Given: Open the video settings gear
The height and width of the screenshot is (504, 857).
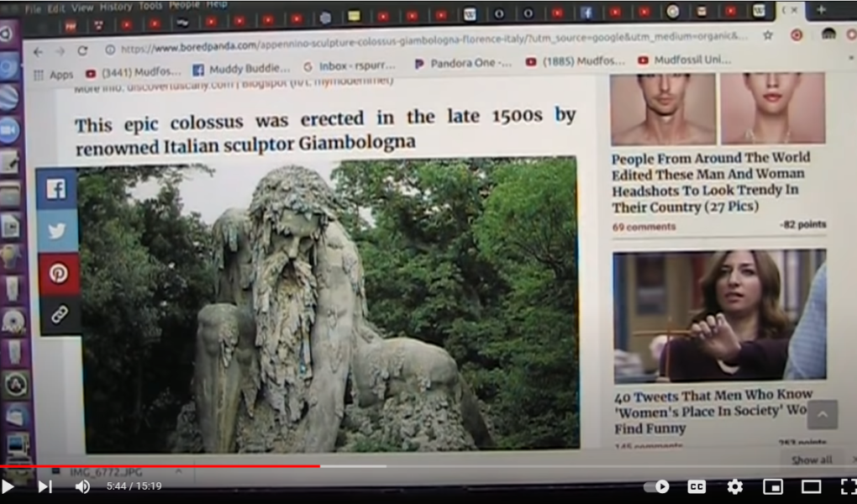Looking at the screenshot, I should 734,486.
